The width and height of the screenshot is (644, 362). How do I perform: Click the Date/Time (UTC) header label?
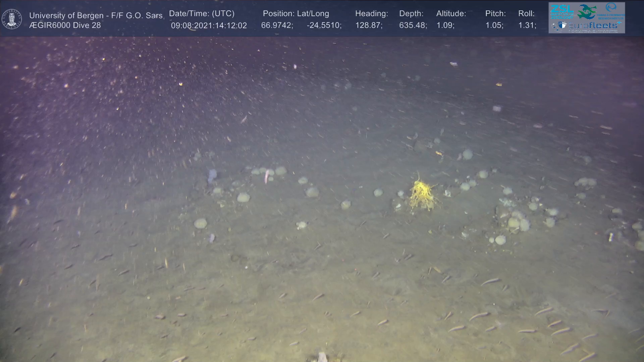pyautogui.click(x=202, y=13)
